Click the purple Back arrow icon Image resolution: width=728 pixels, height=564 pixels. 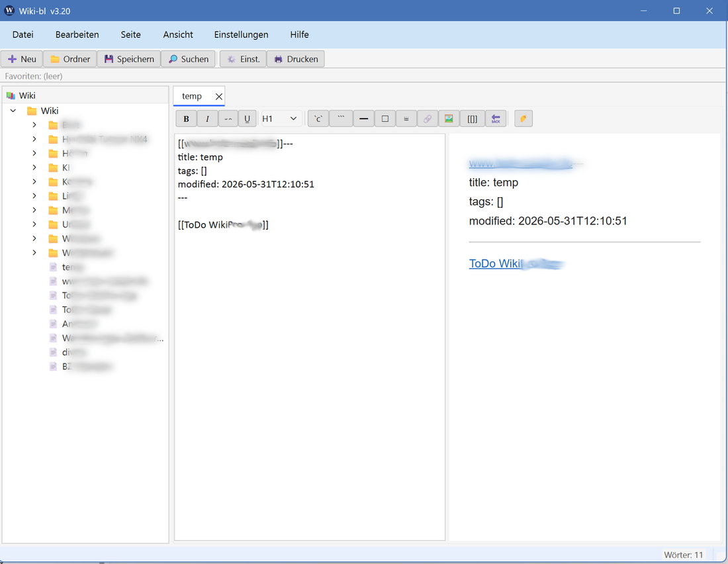coord(496,119)
